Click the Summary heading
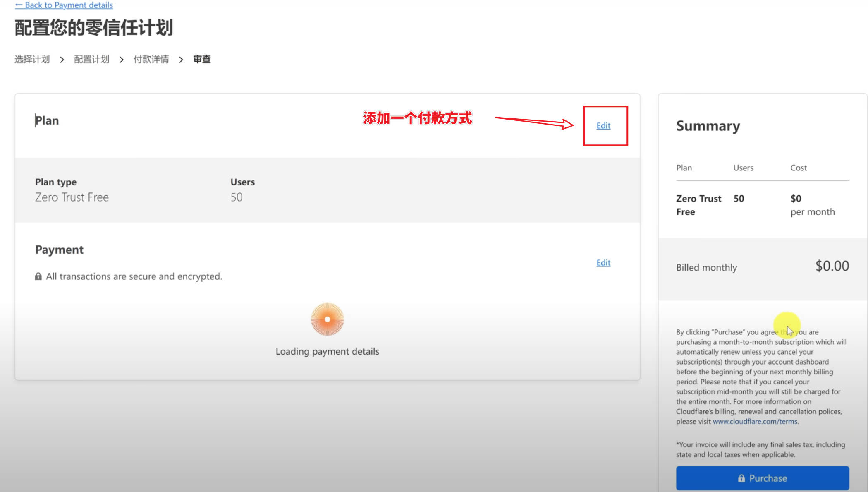 708,126
